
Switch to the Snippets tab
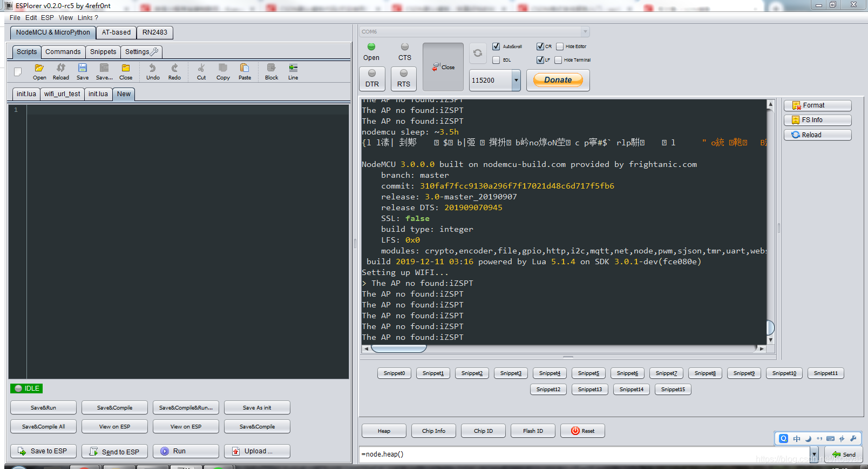tap(103, 52)
